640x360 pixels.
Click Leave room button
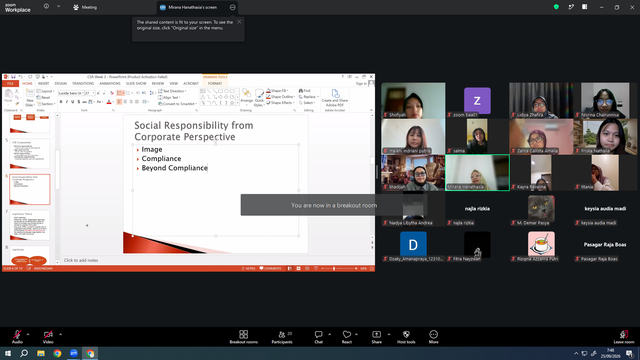(x=624, y=337)
